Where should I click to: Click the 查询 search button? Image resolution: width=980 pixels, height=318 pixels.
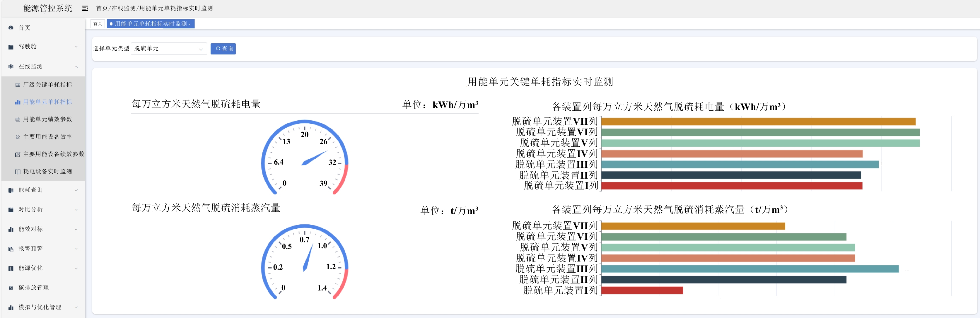pyautogui.click(x=223, y=49)
